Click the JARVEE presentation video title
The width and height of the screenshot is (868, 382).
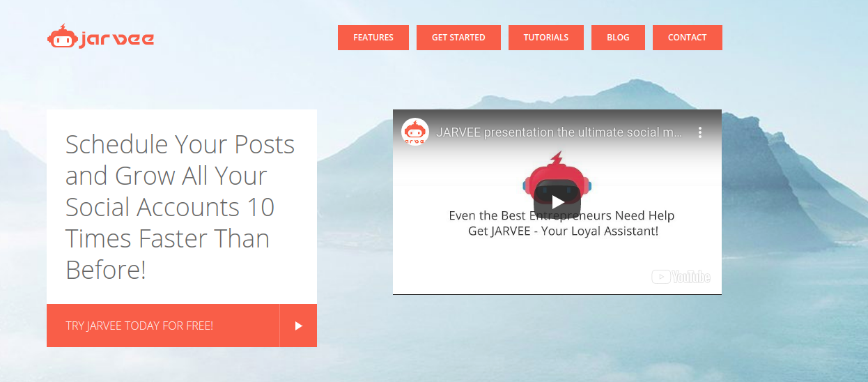pos(559,132)
